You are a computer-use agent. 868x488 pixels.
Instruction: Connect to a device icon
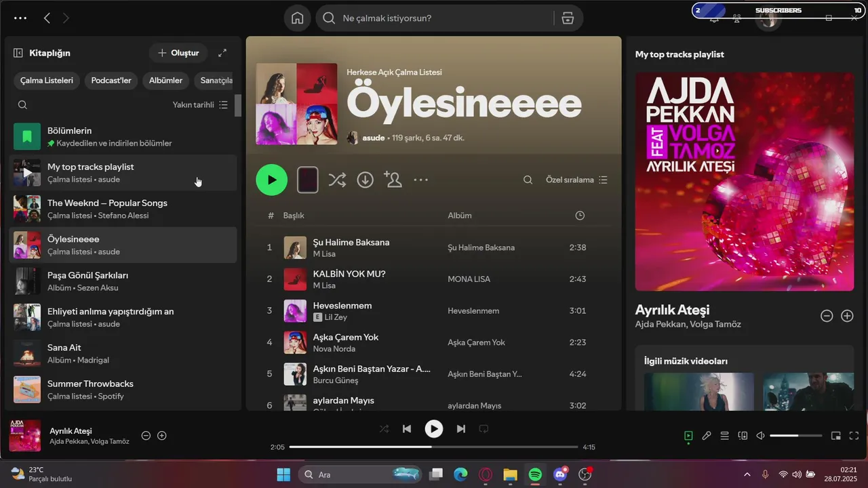tap(743, 436)
